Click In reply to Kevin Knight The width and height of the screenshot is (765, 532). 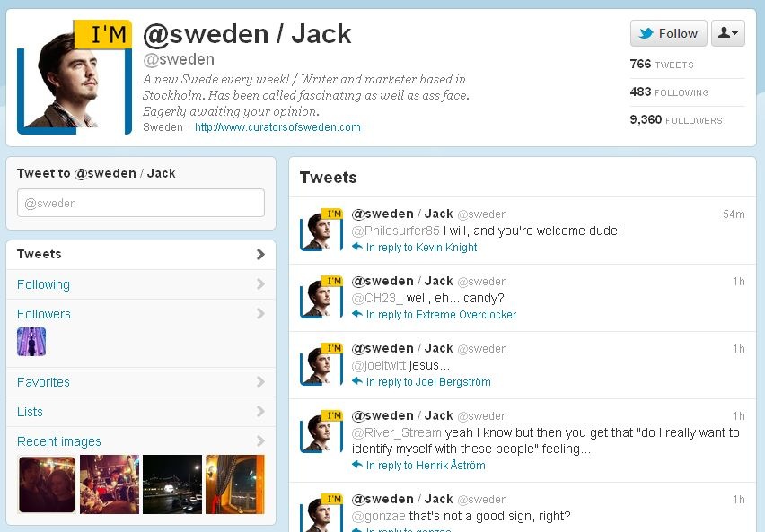click(x=421, y=248)
